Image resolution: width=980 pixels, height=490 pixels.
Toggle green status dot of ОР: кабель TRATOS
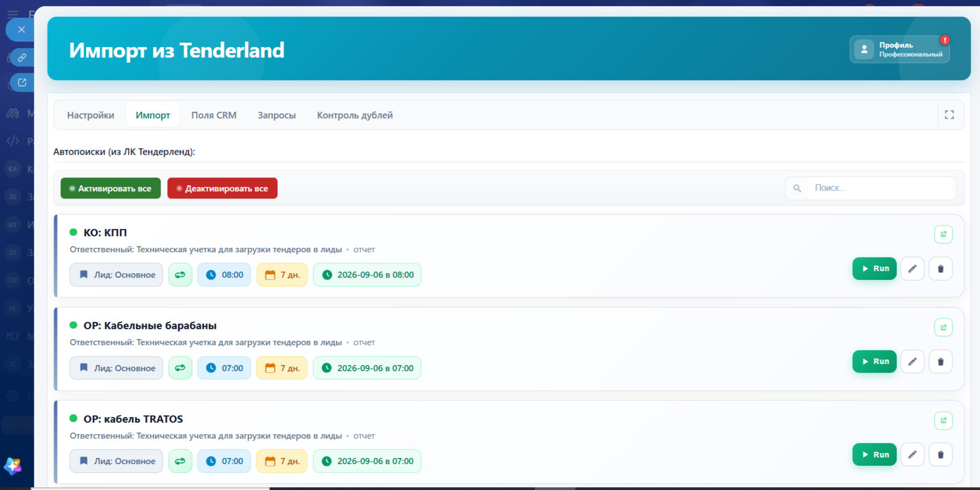coord(73,418)
